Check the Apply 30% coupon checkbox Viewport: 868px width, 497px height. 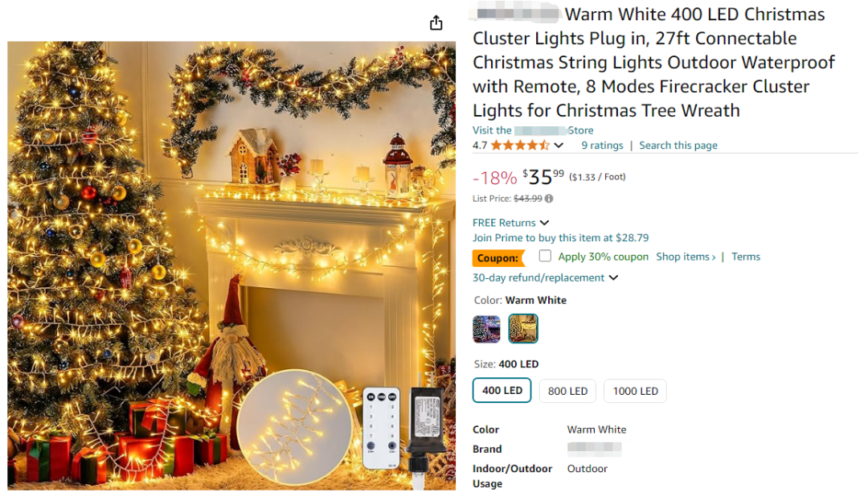[545, 256]
